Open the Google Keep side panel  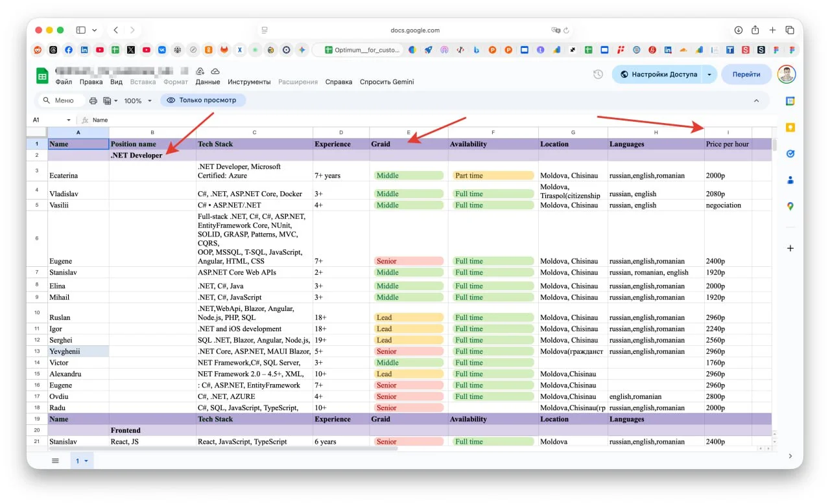point(790,128)
